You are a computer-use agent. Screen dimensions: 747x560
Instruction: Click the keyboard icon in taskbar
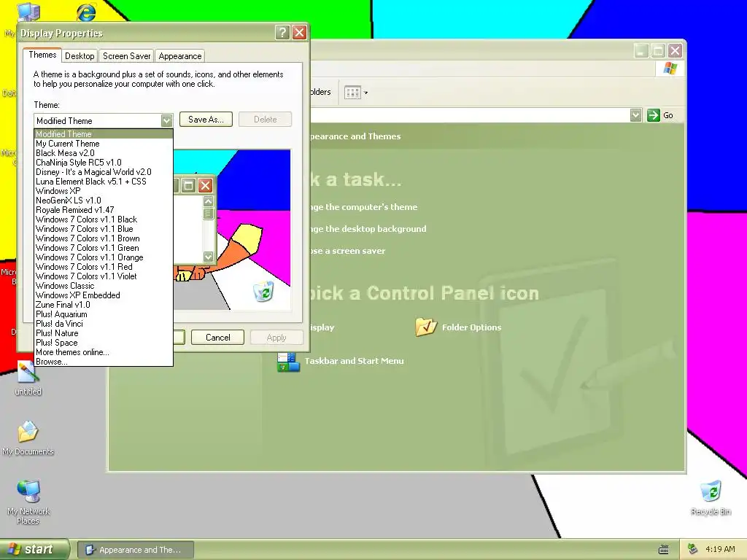pos(664,550)
